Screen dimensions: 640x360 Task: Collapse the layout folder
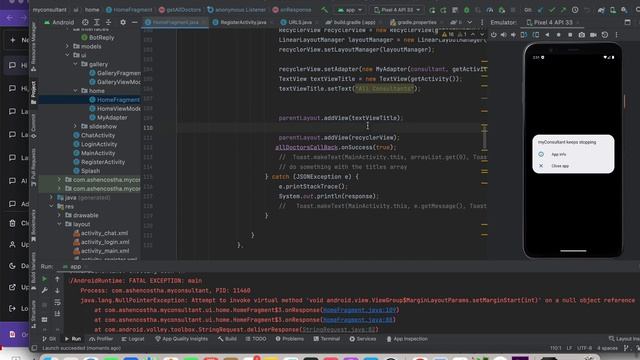coord(59,224)
